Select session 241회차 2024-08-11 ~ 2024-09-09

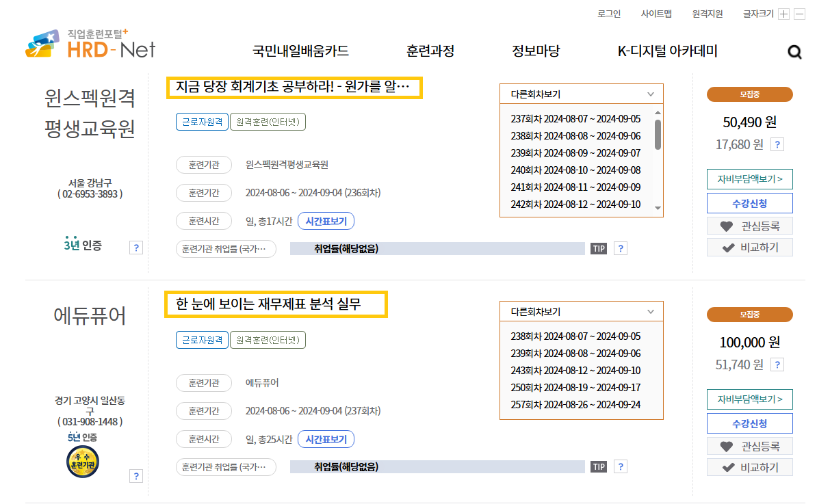(575, 187)
